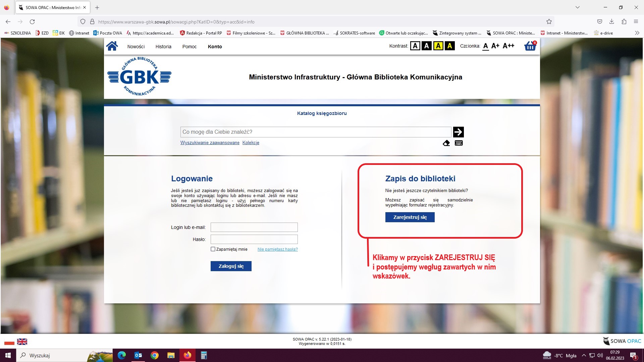Choose the black-on-yellow contrast option
Viewport: 644px width, 362px height.
click(438, 46)
